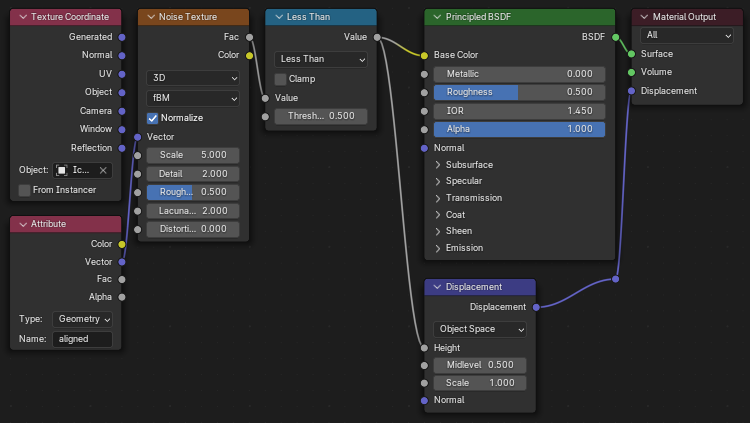The width and height of the screenshot is (750, 423).
Task: Adjust the Alpha slider
Action: click(x=519, y=129)
